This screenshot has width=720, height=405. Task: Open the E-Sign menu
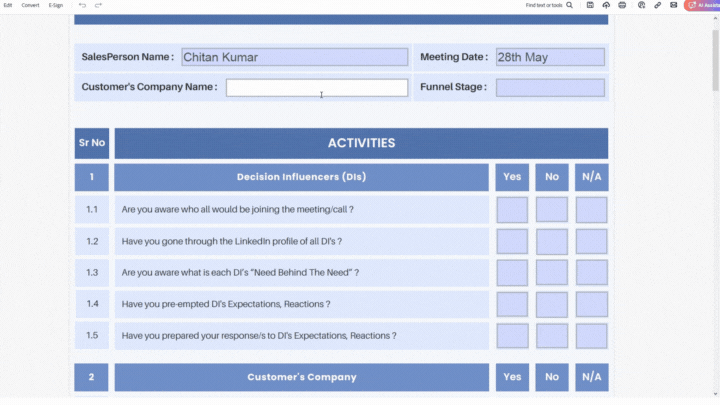pos(56,5)
